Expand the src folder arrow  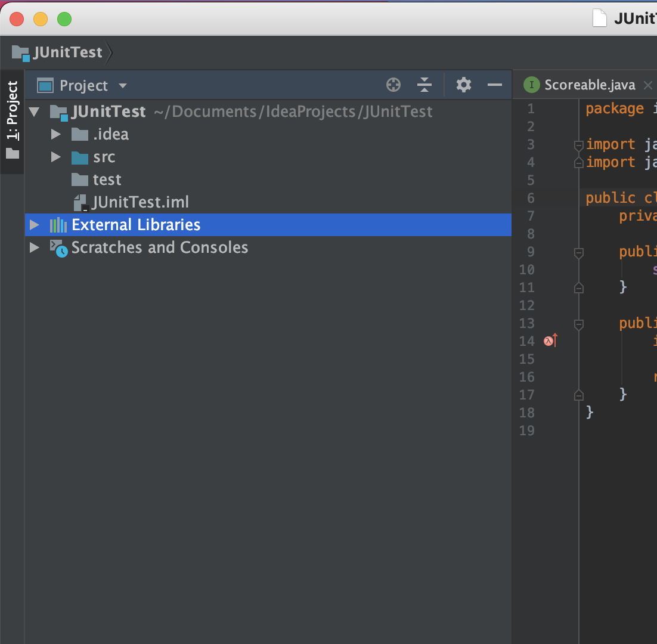point(55,157)
